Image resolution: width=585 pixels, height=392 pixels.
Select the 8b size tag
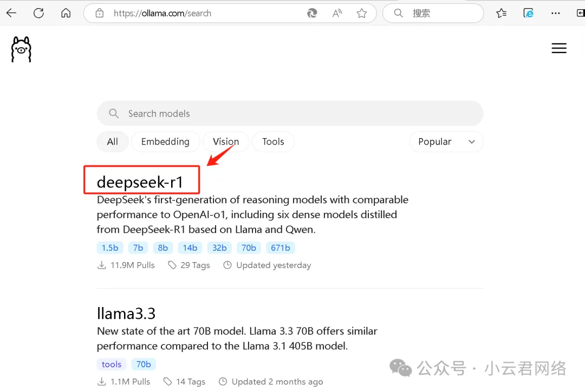pos(162,247)
